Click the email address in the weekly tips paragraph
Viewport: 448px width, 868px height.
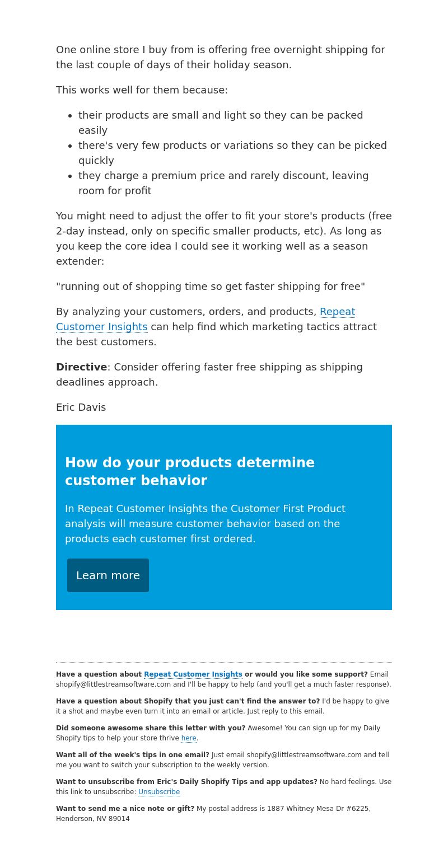[304, 755]
